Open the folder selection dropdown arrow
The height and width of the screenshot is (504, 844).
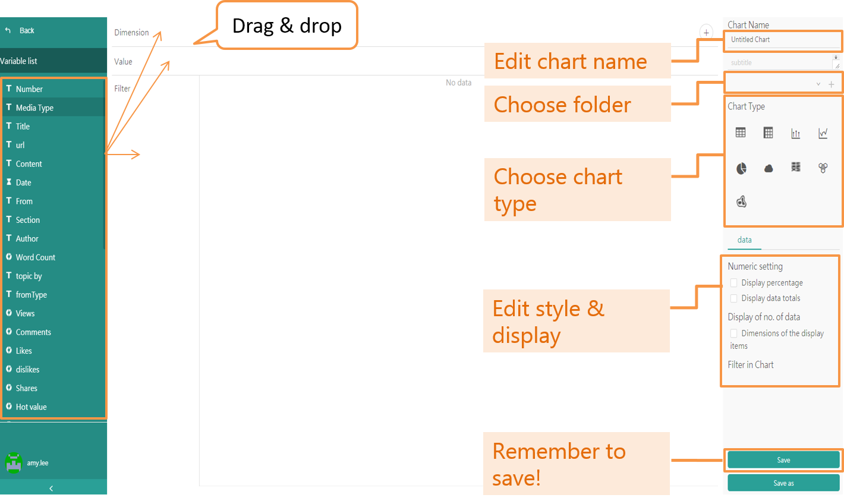[818, 84]
